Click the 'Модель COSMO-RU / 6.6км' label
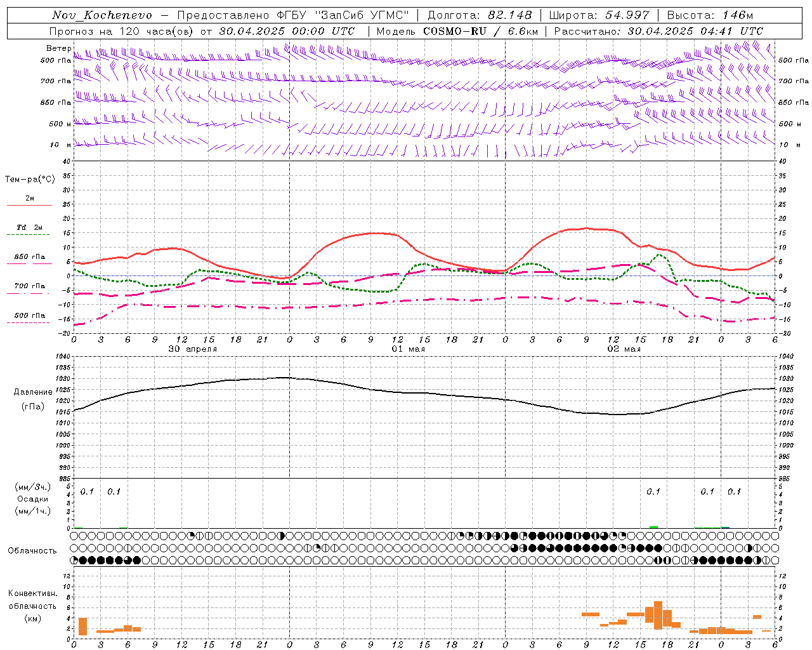812x650 pixels. 457,31
